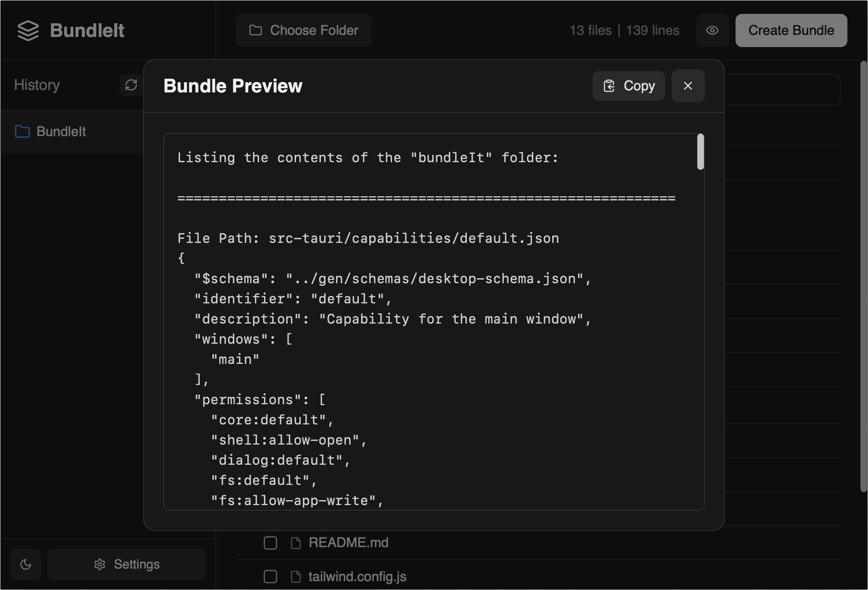
Task: Click the Settings gear icon
Action: click(100, 564)
